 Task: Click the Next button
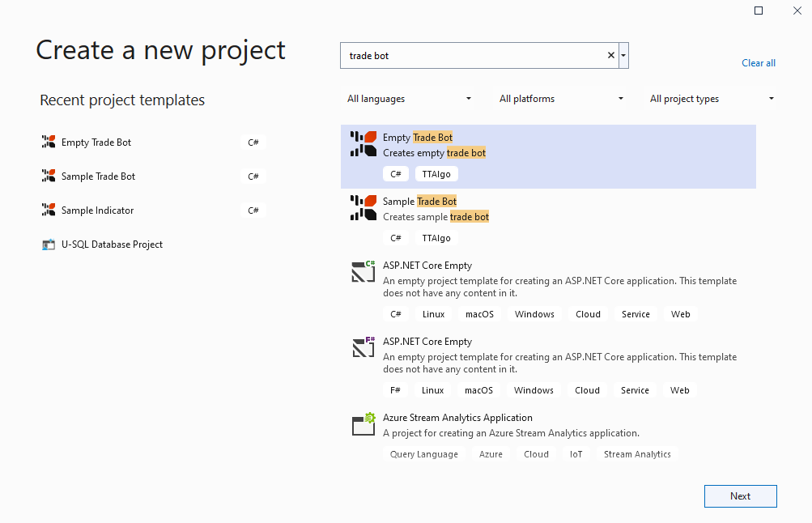tap(741, 496)
